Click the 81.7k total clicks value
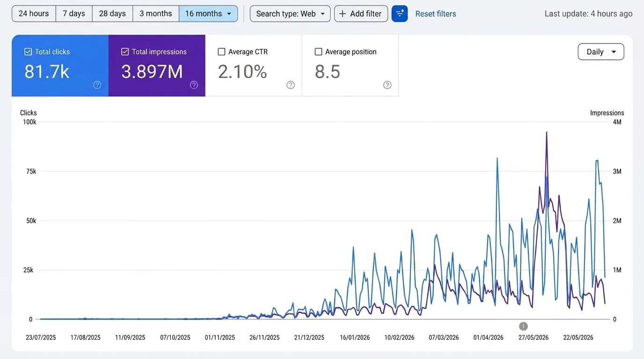The width and height of the screenshot is (644, 359). (47, 72)
